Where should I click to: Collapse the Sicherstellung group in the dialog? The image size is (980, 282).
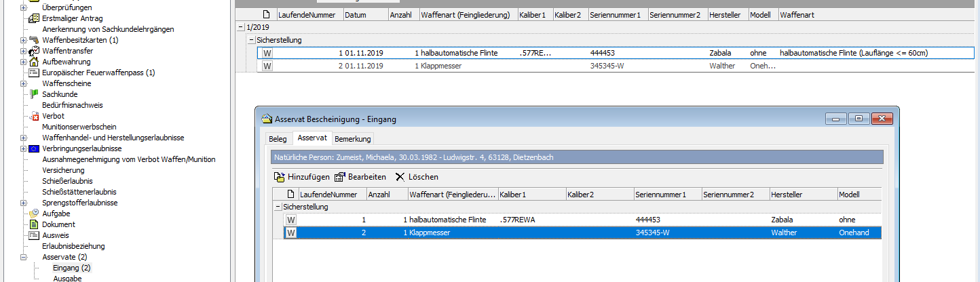click(278, 207)
